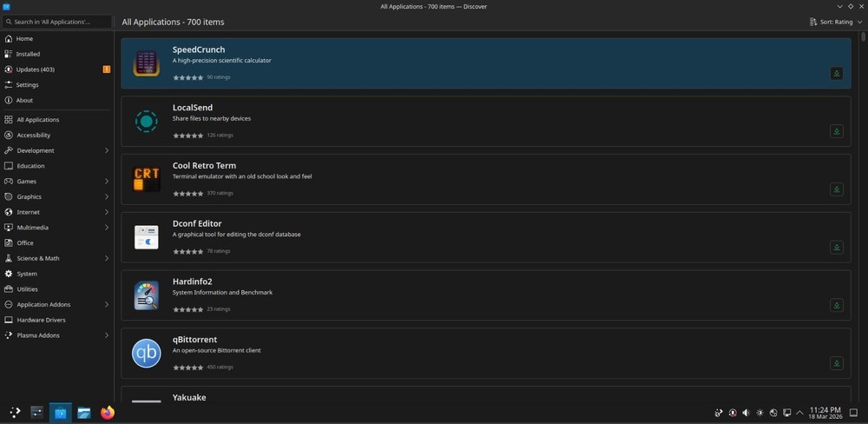Screen dimensions: 868x424
Task: Install Cool Retro Term via download icon
Action: point(837,189)
